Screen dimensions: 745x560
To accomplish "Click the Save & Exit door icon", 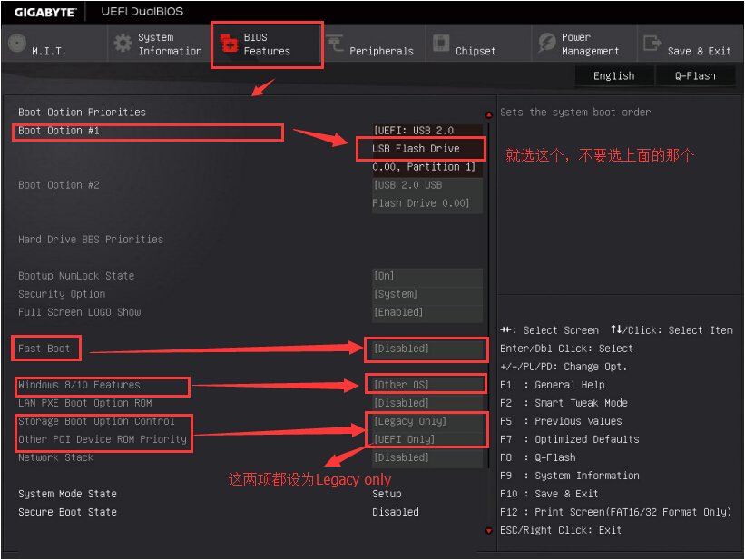I will [652, 44].
